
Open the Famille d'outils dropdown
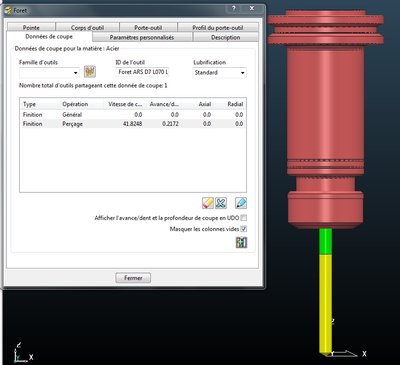pos(49,72)
